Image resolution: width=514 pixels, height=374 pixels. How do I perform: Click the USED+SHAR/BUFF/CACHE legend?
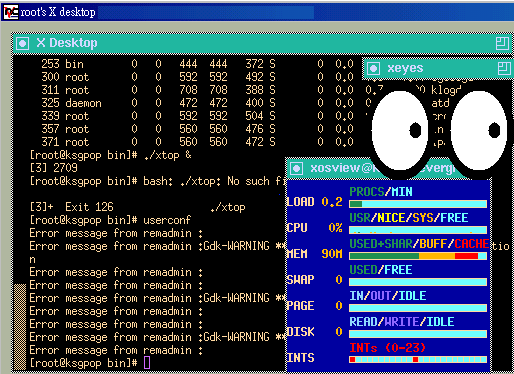pos(419,244)
